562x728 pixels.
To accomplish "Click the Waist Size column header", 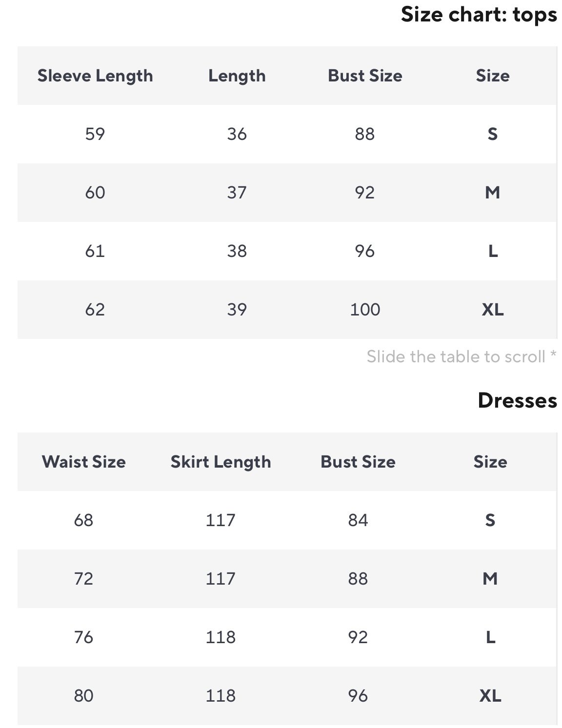I will (84, 462).
